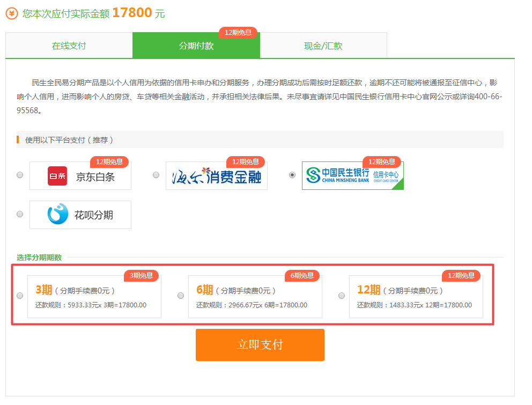The width and height of the screenshot is (532, 405).
Task: Click the 京东白条 logo tile
Action: coord(80,176)
